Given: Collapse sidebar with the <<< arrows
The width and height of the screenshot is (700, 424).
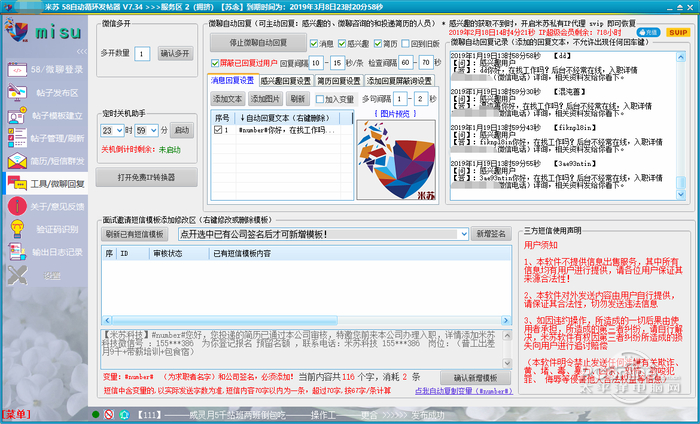Looking at the screenshot, I should click(x=82, y=51).
